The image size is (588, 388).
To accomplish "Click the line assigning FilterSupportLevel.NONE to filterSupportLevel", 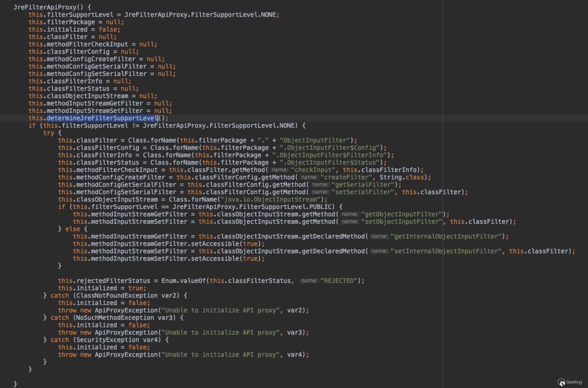I will click(x=154, y=15).
